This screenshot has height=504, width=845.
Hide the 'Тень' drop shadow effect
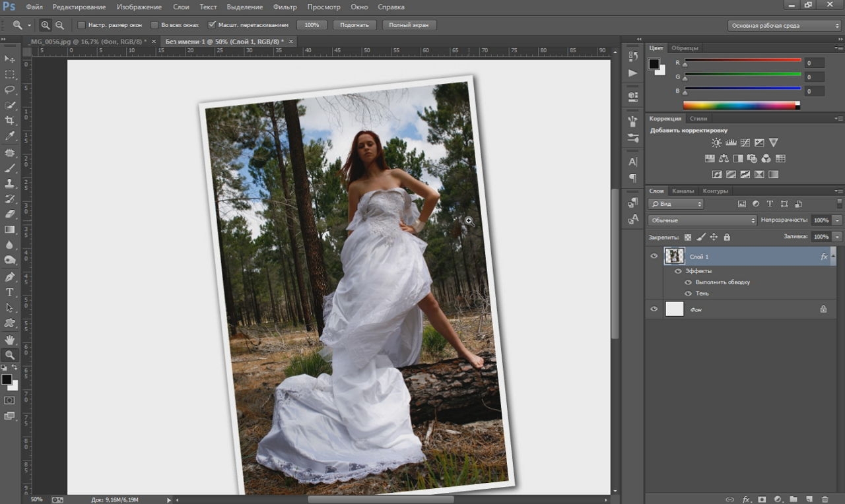tap(688, 294)
